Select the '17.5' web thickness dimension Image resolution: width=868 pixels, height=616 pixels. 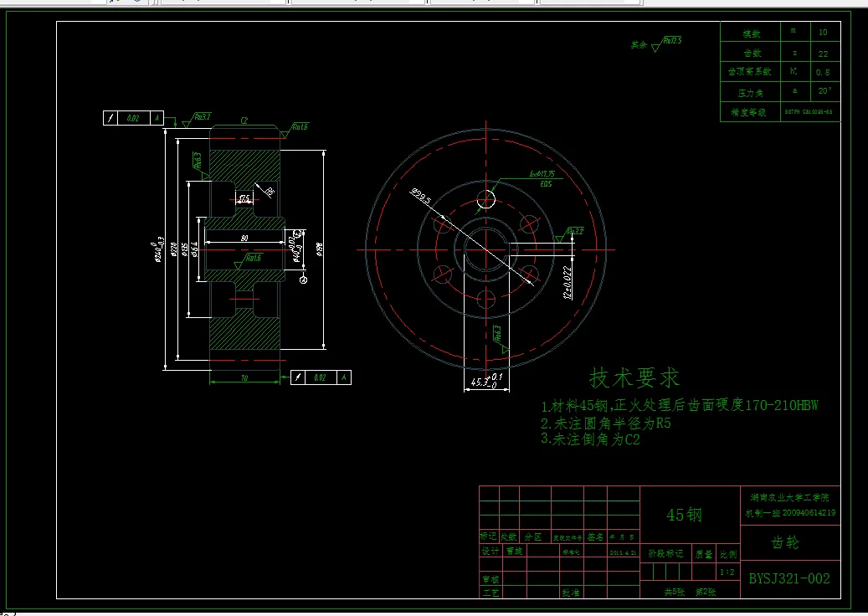(244, 198)
